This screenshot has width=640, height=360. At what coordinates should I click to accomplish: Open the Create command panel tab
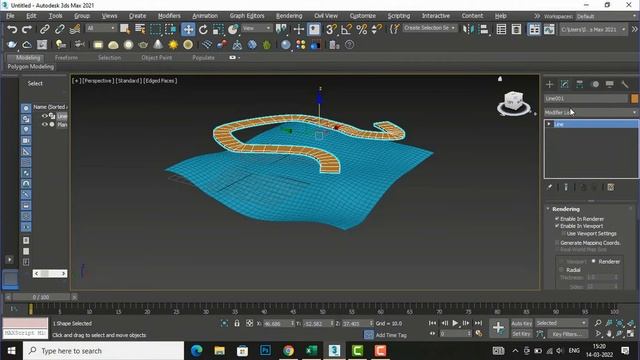click(549, 84)
